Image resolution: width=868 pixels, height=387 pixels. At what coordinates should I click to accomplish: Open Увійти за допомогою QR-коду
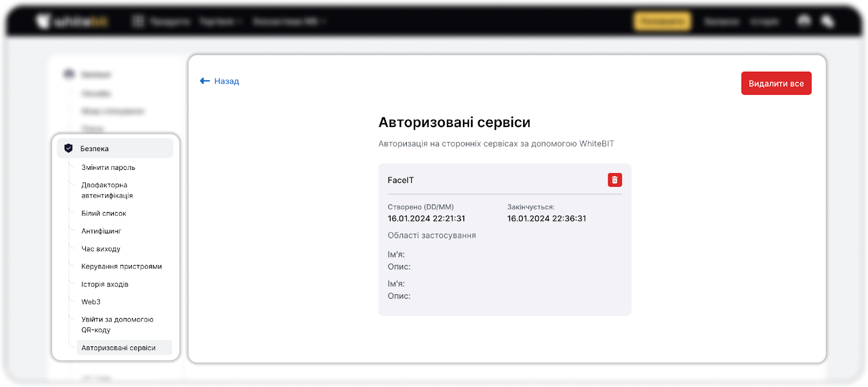[117, 325]
